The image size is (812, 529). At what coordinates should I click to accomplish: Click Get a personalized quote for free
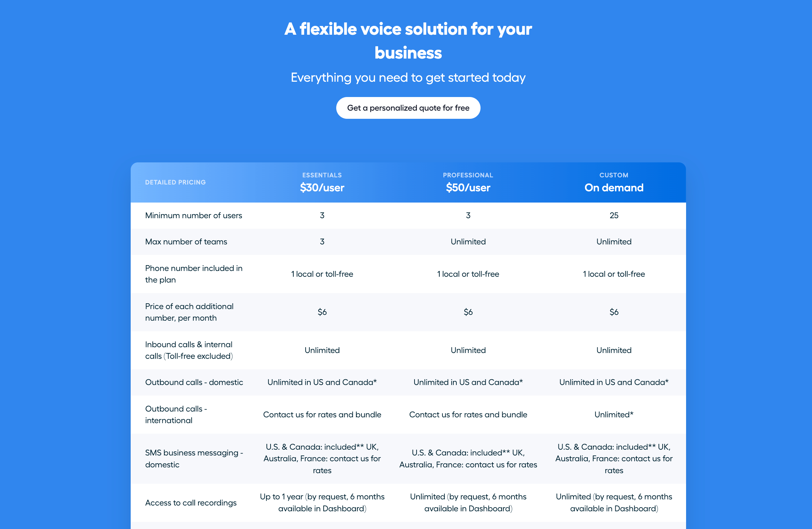408,108
